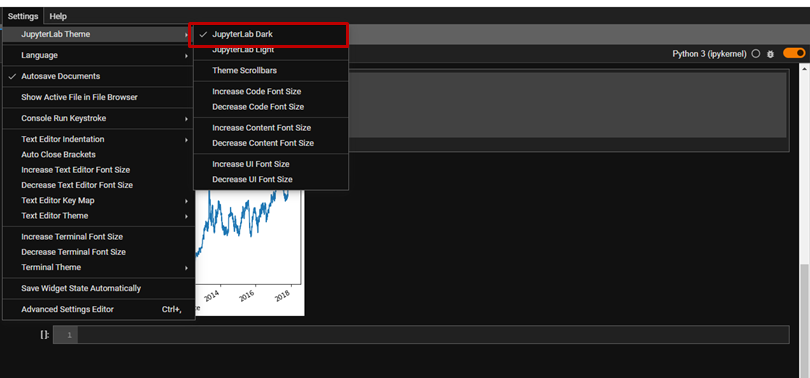
Task: Choose Increase Text Editor Font Size
Action: click(99, 170)
